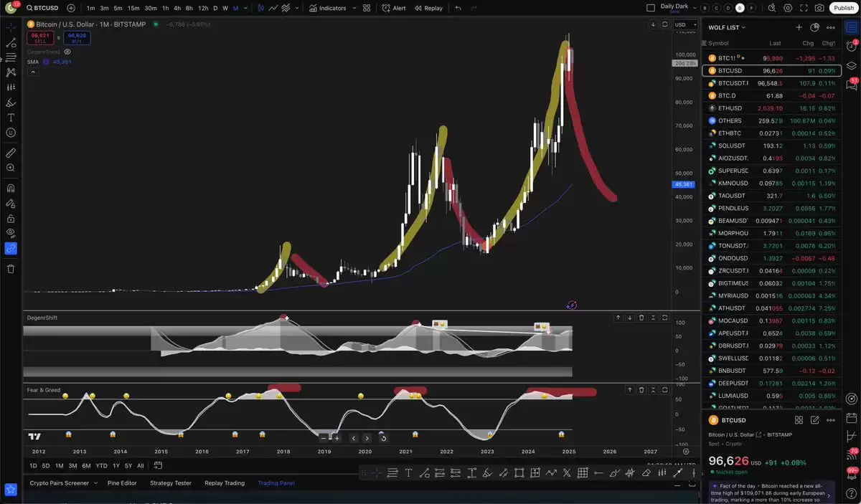Screen dimensions: 861x504
Task: Open the emoji stickers tool
Action: click(11, 133)
